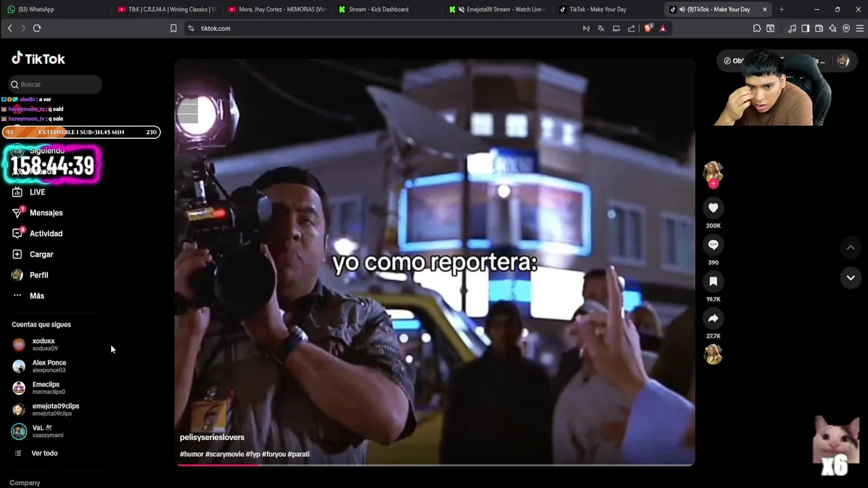Open Brave Shields lion icon
868x488 pixels.
tap(648, 28)
